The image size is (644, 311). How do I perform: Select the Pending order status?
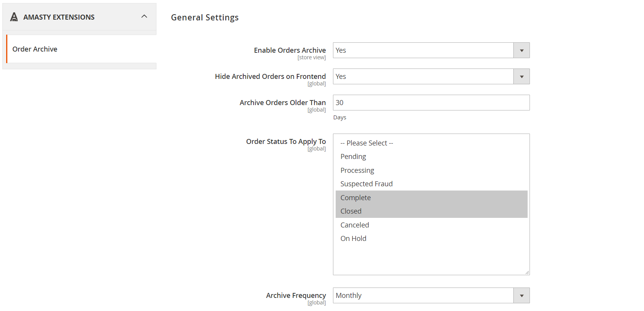coord(431,157)
